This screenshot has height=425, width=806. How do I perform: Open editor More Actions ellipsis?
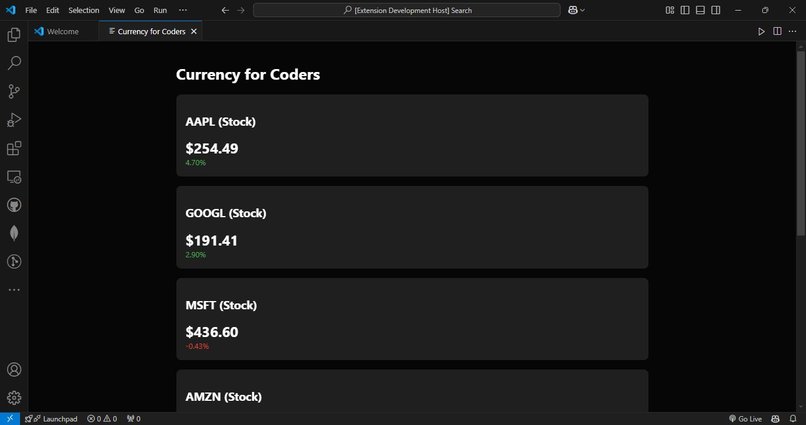(793, 31)
